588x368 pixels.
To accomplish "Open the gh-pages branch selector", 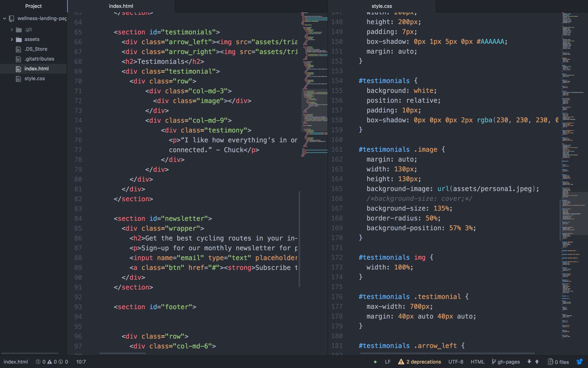I will pyautogui.click(x=506, y=362).
